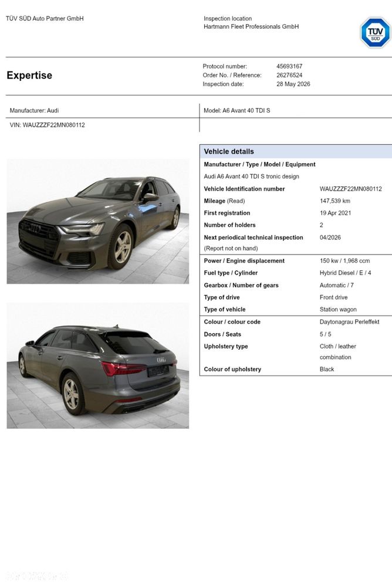Select upholstery 'Cloth / leather' value
The image size is (392, 586).
point(338,347)
